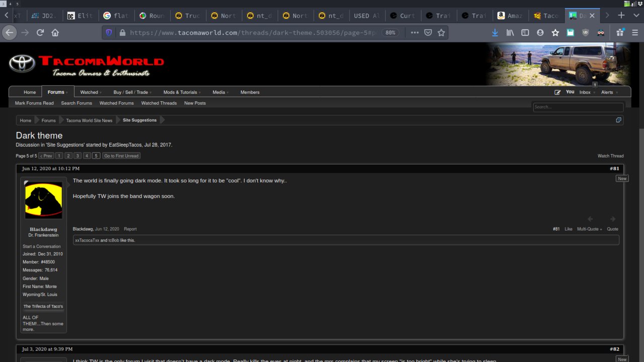This screenshot has height=362, width=644.
Task: Open the Mods & Tutorials dropdown
Action: [x=182, y=92]
